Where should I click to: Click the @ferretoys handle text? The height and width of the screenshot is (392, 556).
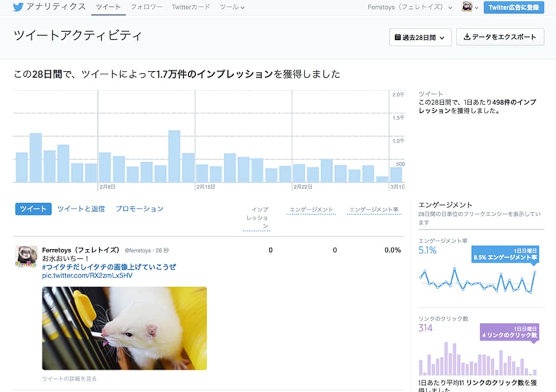138,251
